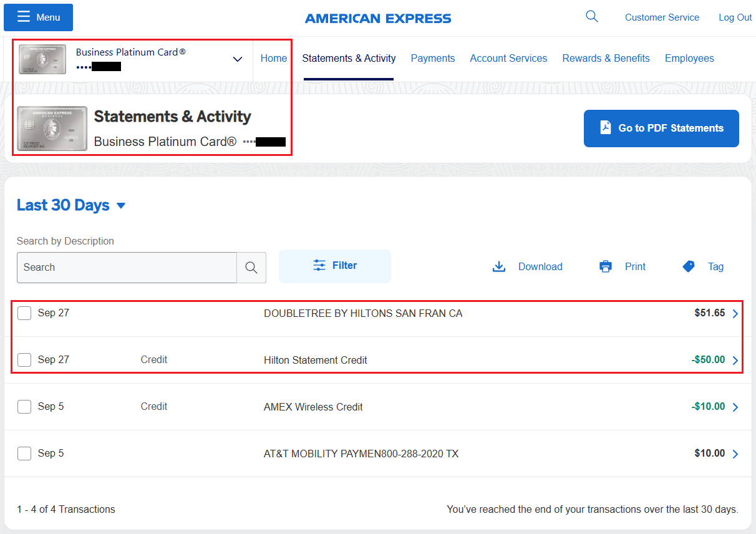Open the DoubleTree $51.65 transaction arrow

point(735,314)
